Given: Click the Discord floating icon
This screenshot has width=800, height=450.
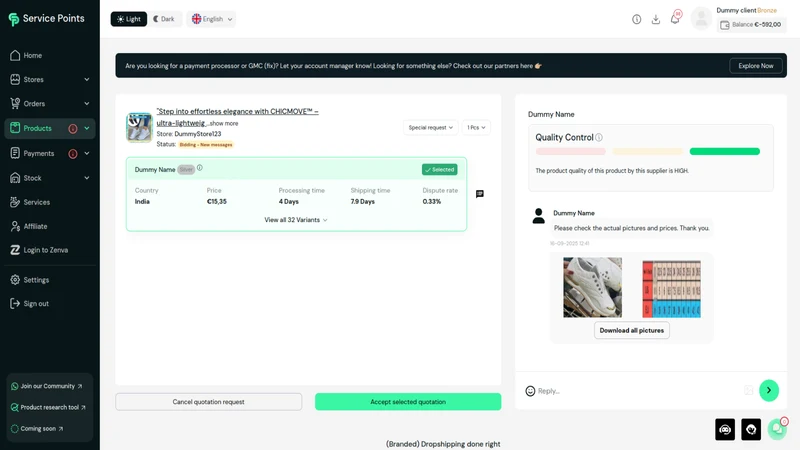Looking at the screenshot, I should 725,430.
